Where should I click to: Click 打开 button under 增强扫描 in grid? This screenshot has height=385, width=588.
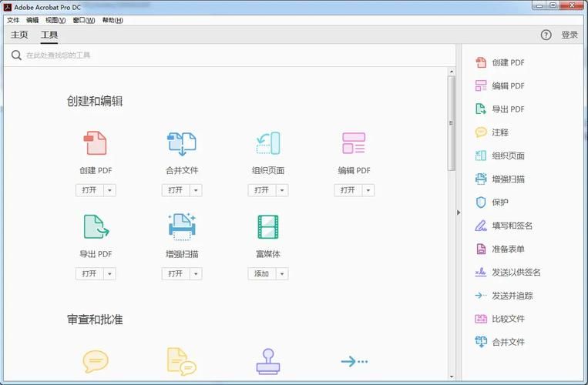pos(176,274)
